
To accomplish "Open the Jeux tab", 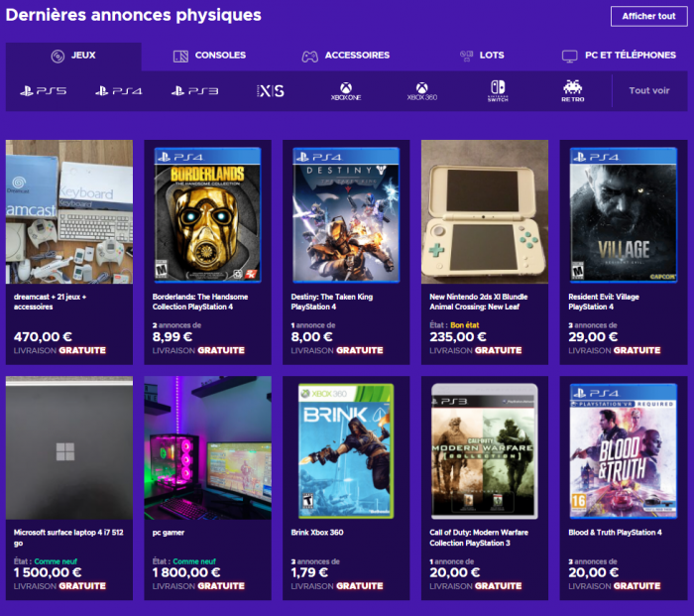I will tap(73, 56).
